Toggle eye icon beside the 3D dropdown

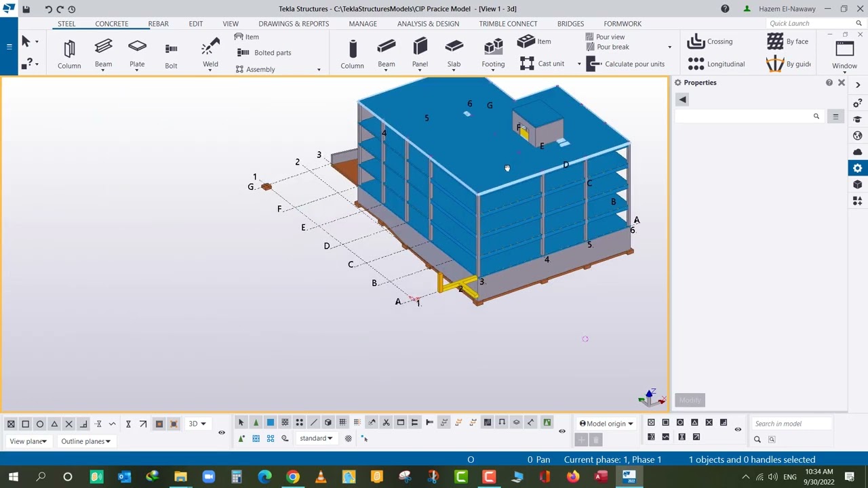tap(221, 432)
